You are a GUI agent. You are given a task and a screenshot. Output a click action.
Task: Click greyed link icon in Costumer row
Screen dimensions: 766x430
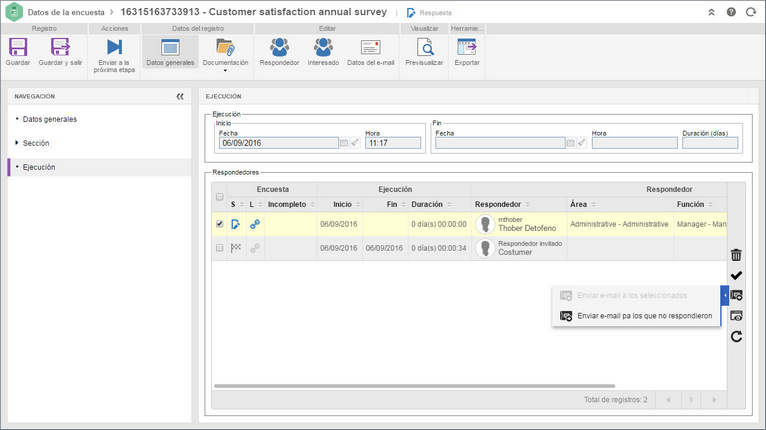[255, 248]
